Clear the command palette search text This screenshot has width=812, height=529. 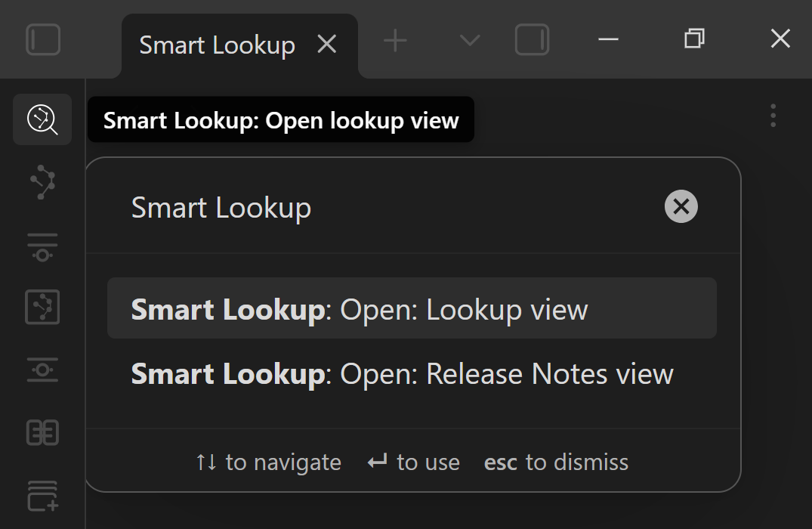(x=681, y=206)
